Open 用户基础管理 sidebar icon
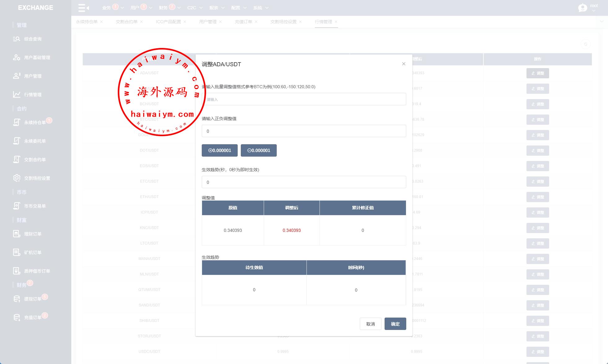The image size is (608, 364). point(16,58)
